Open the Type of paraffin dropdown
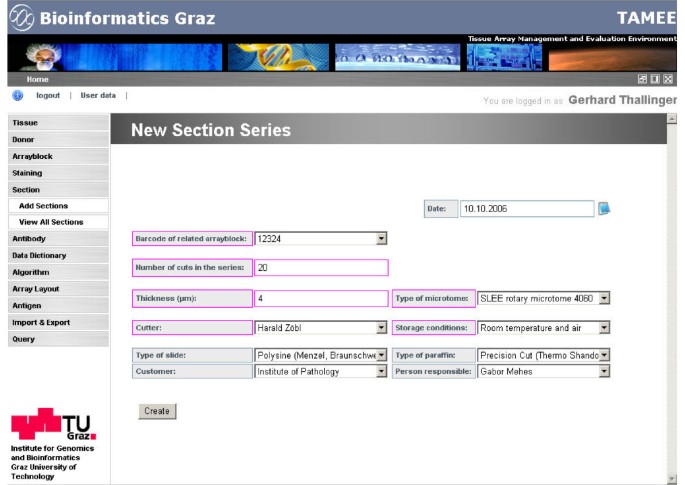Viewport: 685px width, 485px height. point(604,355)
